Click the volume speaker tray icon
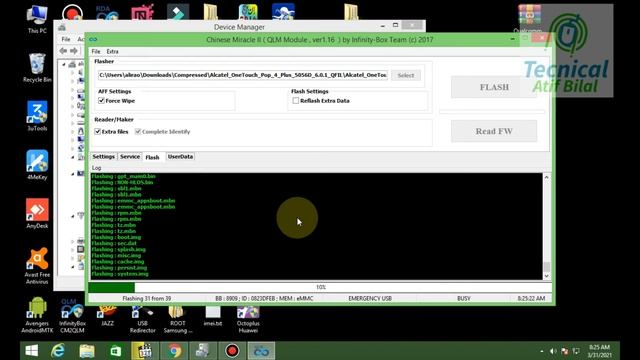Screen dimensions: 640x360 553,351
